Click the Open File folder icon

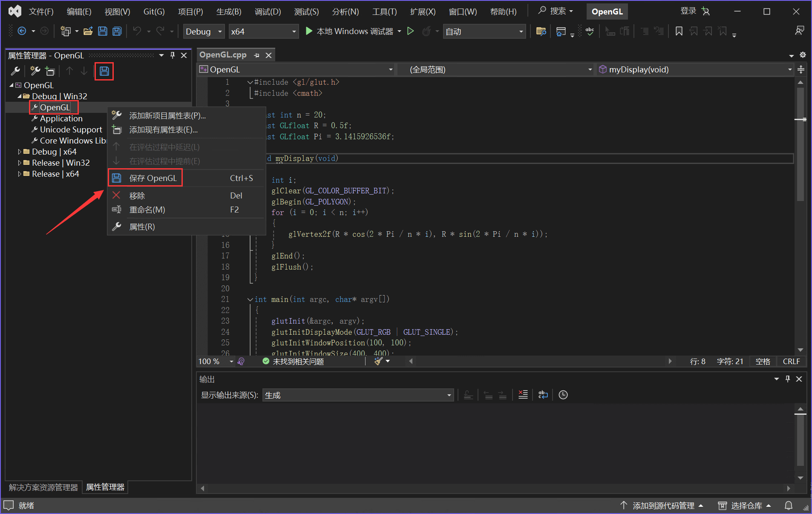tap(88, 31)
